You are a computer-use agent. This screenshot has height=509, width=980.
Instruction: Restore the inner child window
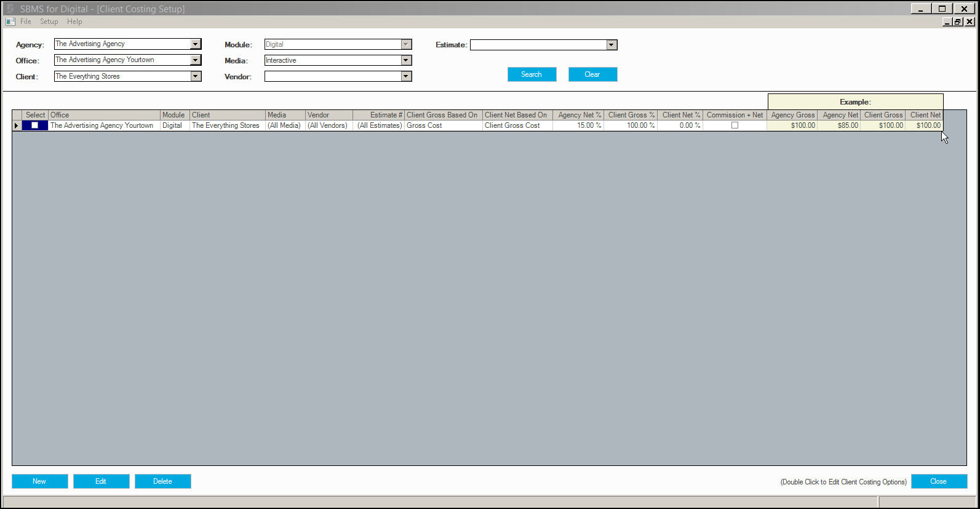click(x=958, y=22)
